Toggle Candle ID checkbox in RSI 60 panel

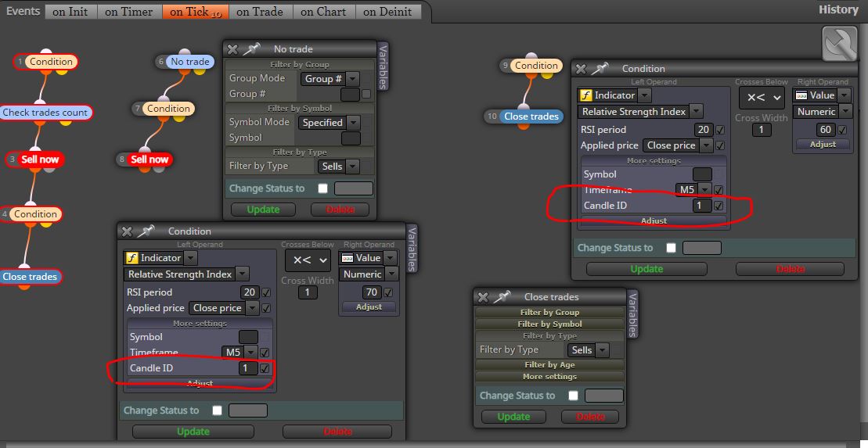719,205
